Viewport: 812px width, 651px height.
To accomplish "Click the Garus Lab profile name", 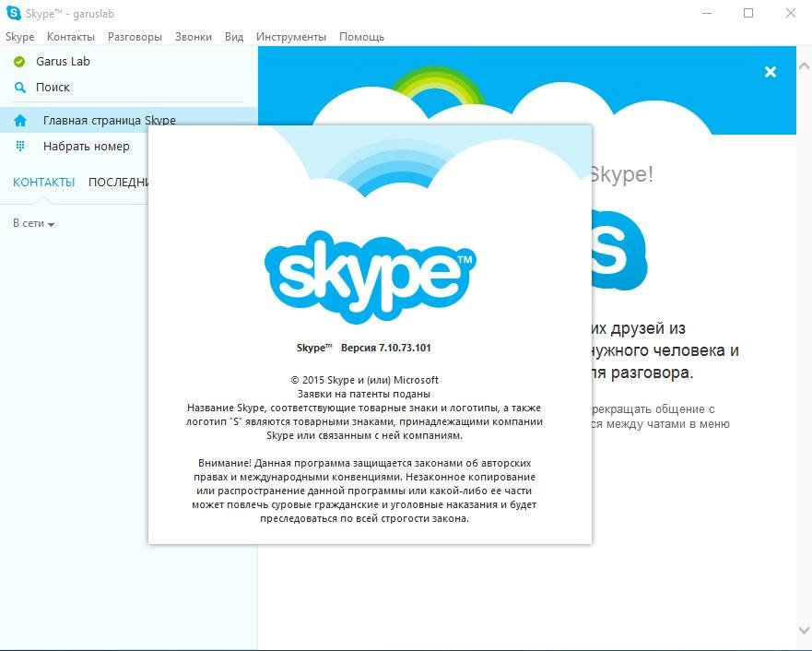I will (x=63, y=61).
